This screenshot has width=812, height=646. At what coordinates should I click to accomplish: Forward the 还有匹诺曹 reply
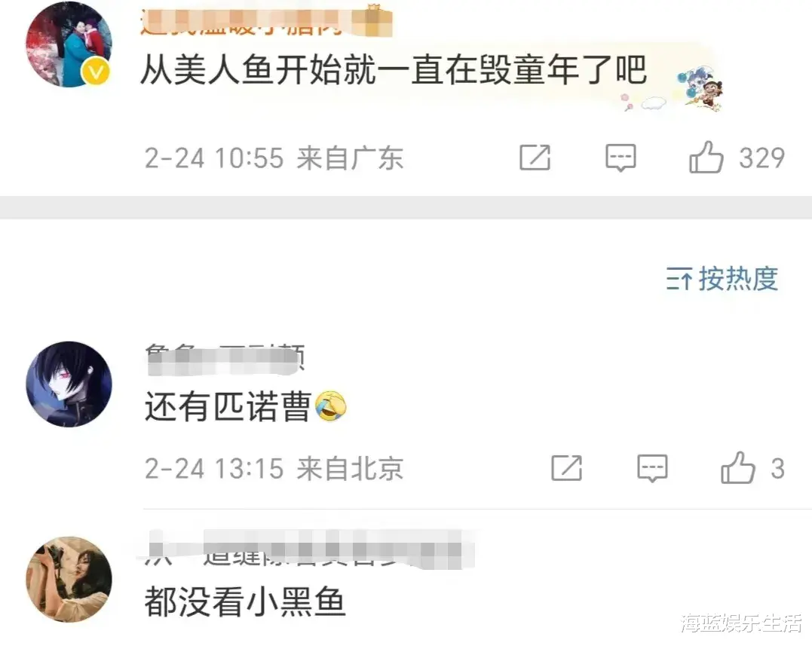(x=566, y=468)
